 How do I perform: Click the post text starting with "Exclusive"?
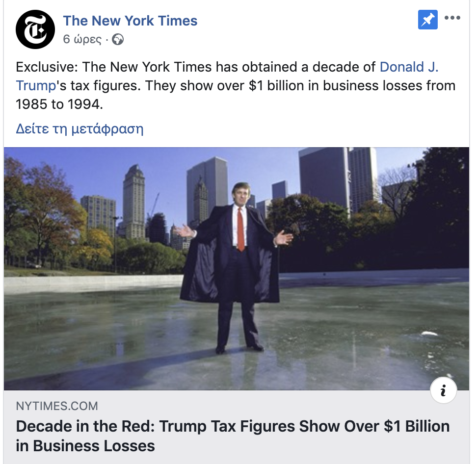[x=236, y=85]
